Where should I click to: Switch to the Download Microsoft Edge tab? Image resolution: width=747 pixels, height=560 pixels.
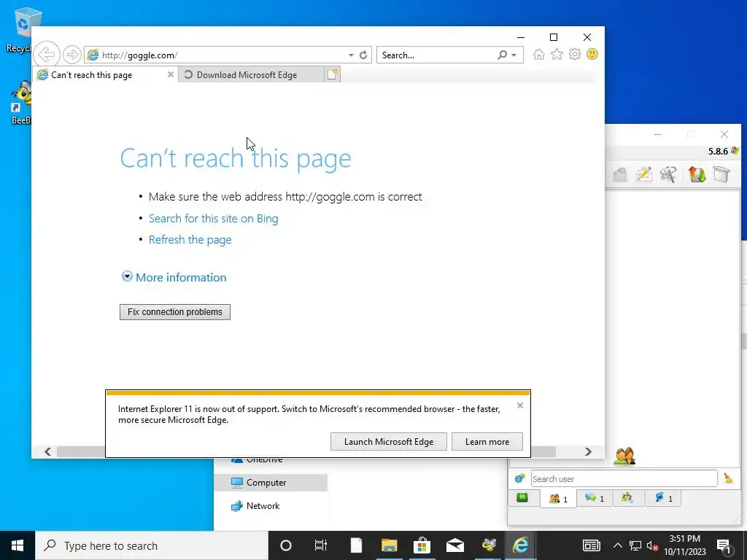point(251,74)
